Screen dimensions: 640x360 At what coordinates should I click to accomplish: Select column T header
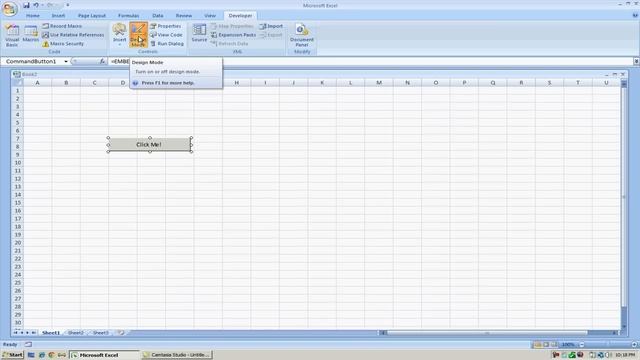(x=578, y=82)
